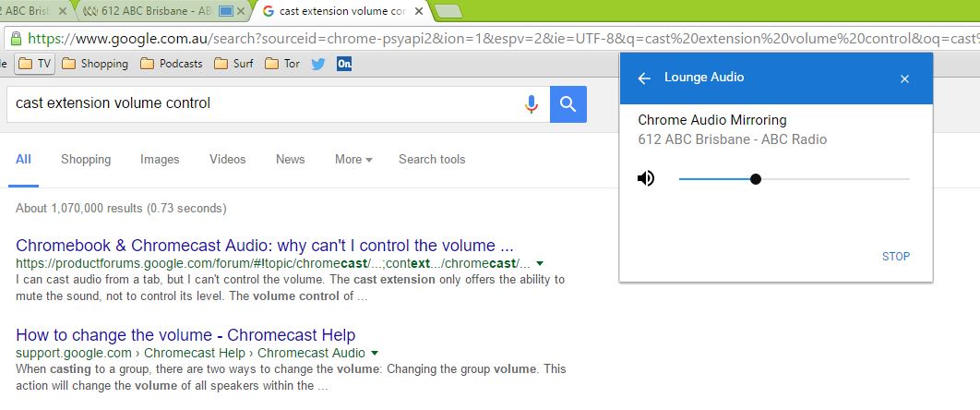This screenshot has height=410, width=980.
Task: Mute Lounge Audio via the speaker icon
Action: click(x=646, y=179)
